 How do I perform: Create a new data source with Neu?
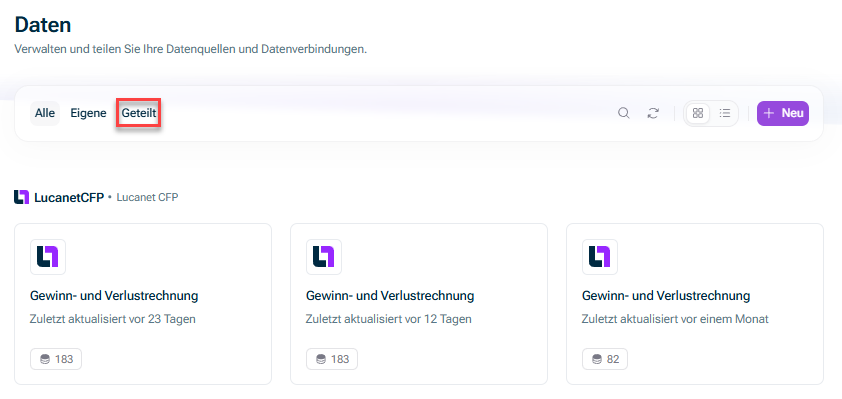(x=783, y=113)
